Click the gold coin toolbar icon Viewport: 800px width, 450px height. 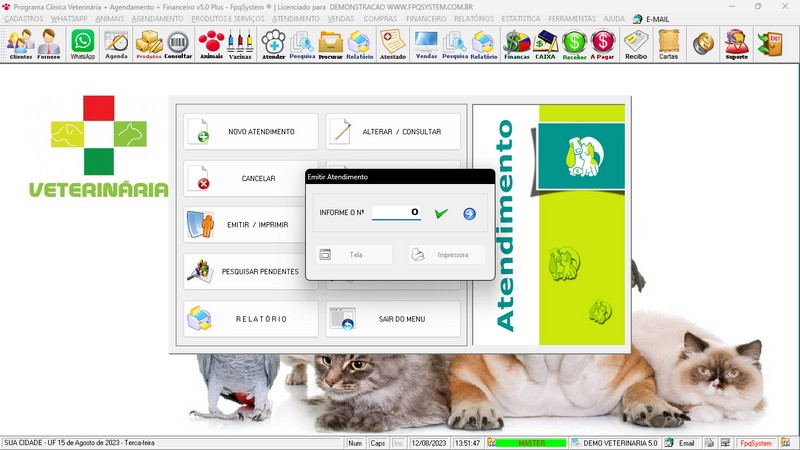click(x=703, y=43)
